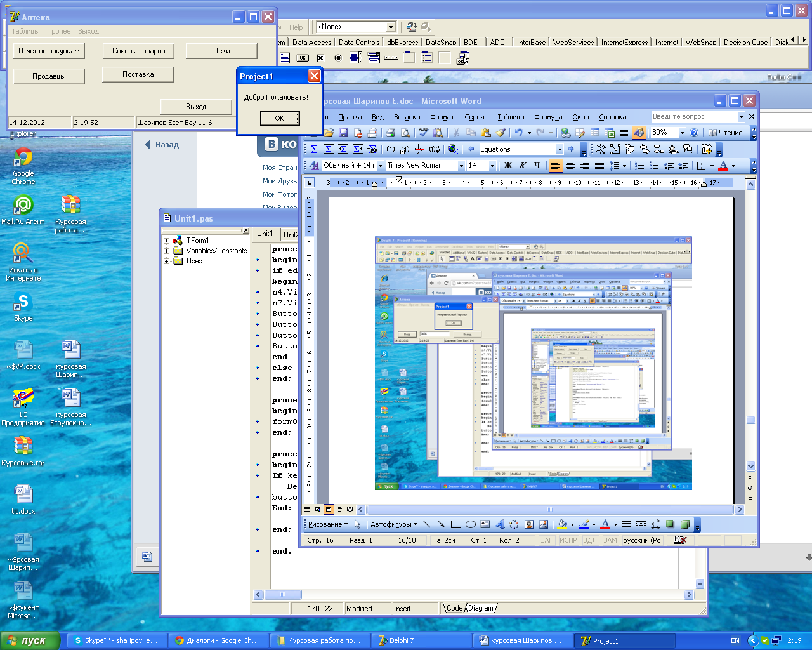The image size is (812, 650).
Task: Toggle Underline (Ч) formatting in Word
Action: pyautogui.click(x=537, y=165)
